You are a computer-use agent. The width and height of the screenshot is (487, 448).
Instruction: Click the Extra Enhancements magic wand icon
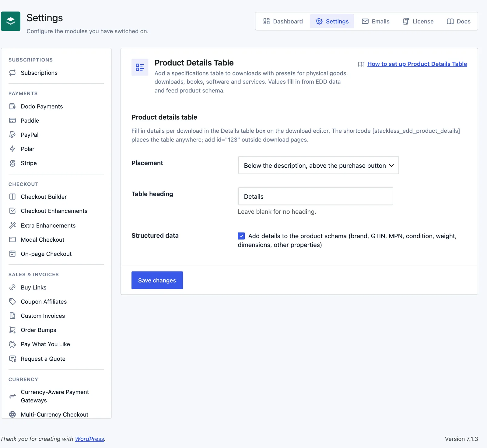tap(12, 225)
